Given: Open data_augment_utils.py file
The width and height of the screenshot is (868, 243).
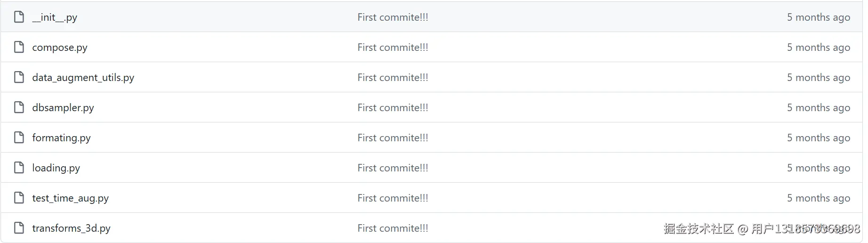Looking at the screenshot, I should click(x=83, y=78).
